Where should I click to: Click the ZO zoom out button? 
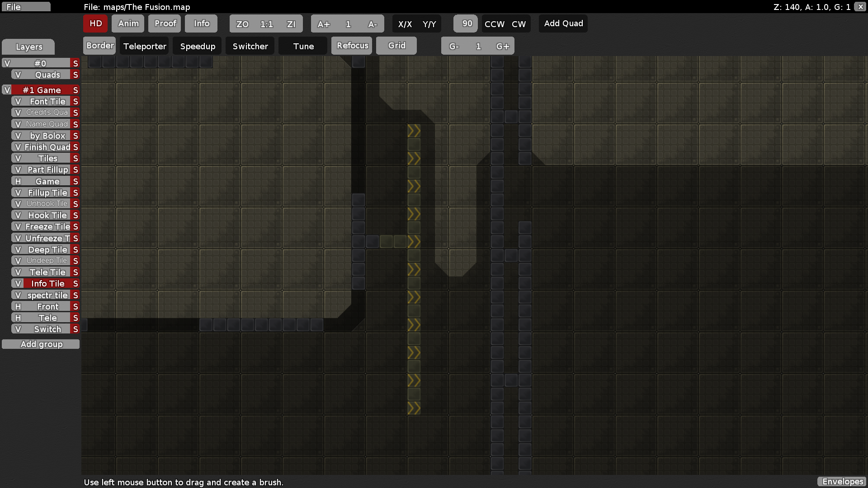242,24
